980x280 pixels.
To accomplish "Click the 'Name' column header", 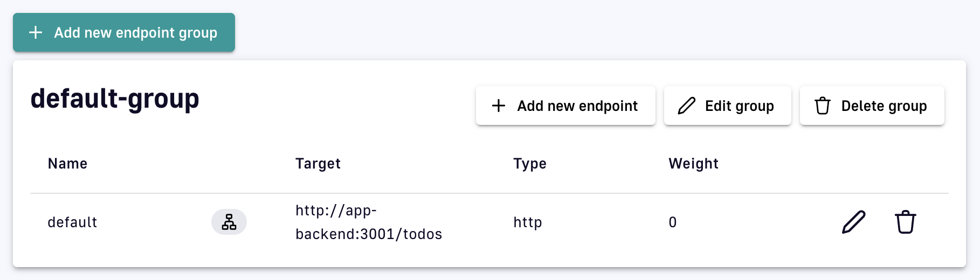I will click(x=67, y=164).
